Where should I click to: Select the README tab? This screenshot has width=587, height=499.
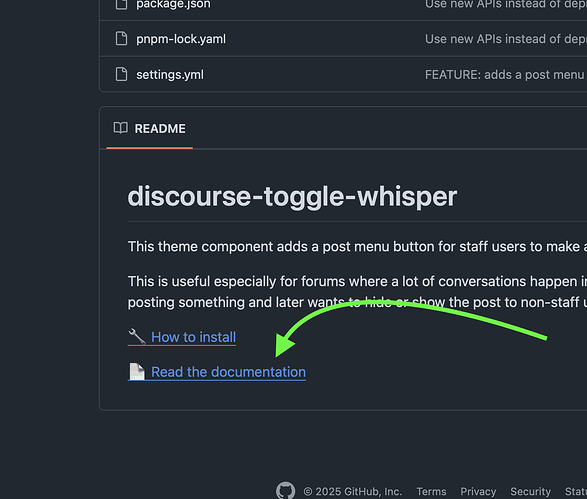tap(149, 128)
